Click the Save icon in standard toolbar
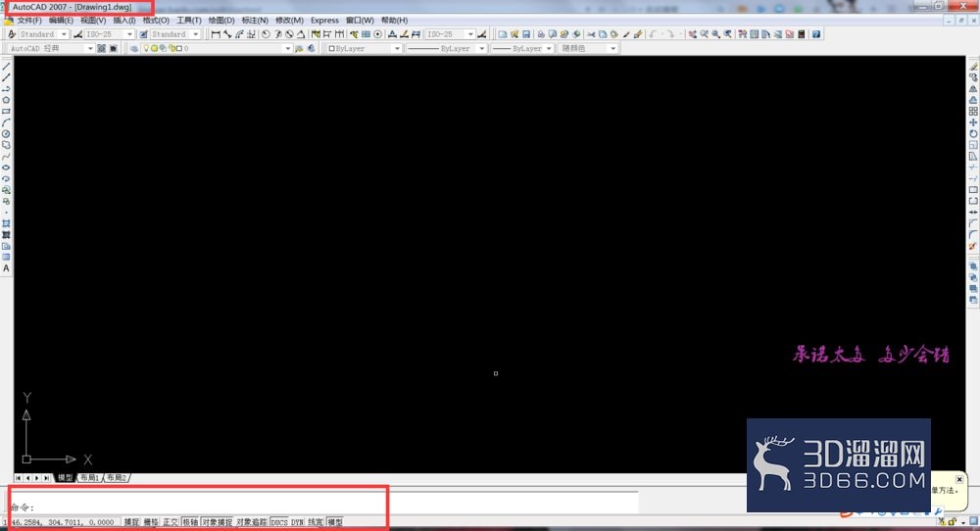The width and height of the screenshot is (980, 531). [x=526, y=34]
